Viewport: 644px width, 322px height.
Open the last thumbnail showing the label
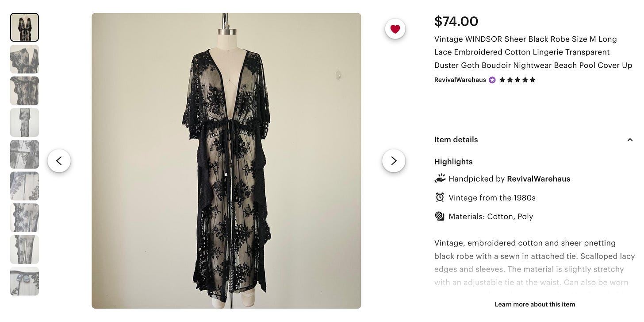[24, 281]
